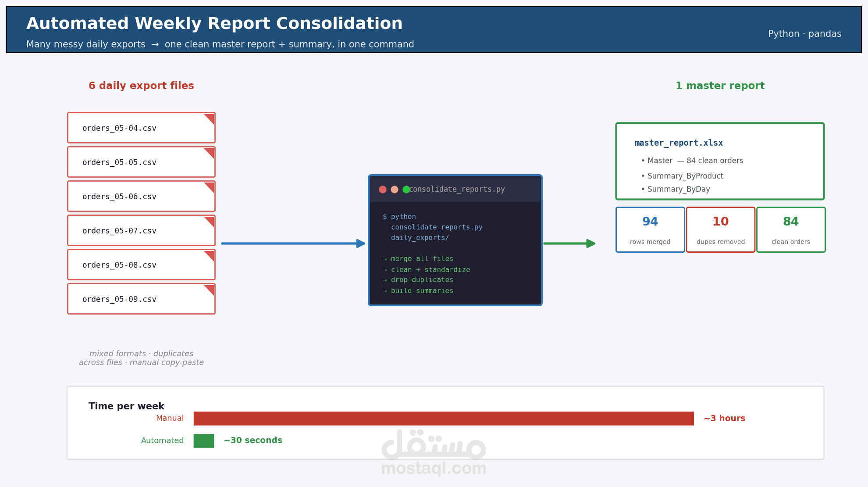Click the 94 rows merged stat card
The height and width of the screenshot is (487, 868).
pyautogui.click(x=650, y=230)
